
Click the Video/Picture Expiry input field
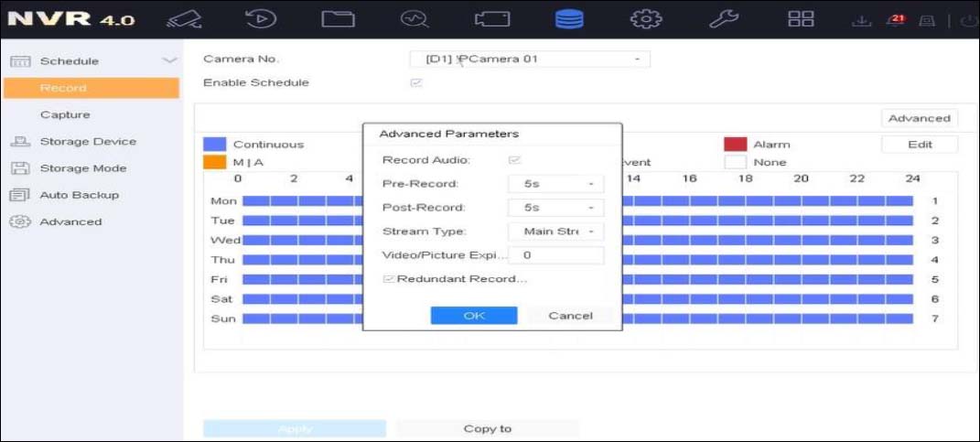(x=555, y=255)
